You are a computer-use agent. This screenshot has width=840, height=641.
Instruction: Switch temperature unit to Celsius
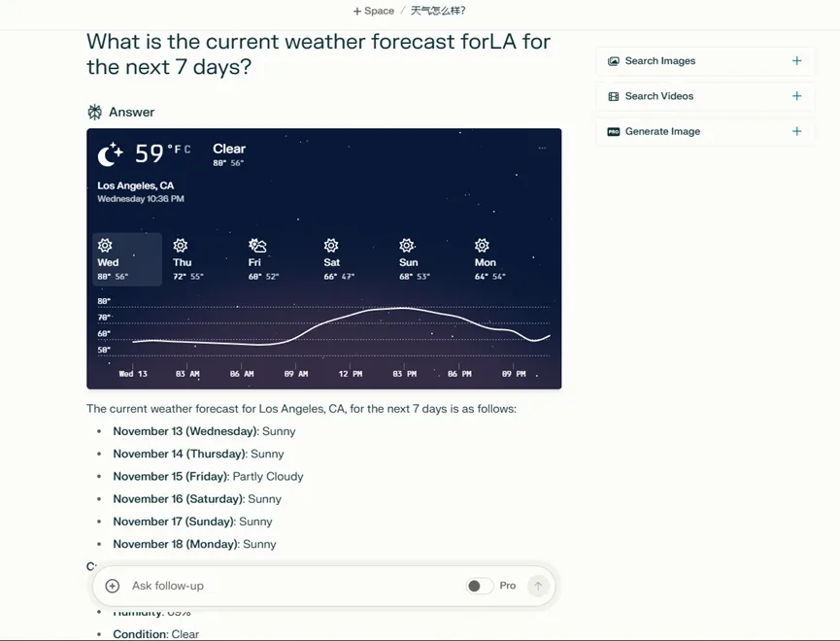pos(187,149)
